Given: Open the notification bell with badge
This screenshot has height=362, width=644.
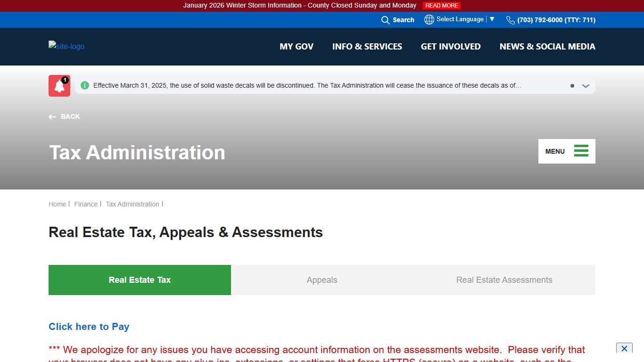Looking at the screenshot, I should point(59,85).
